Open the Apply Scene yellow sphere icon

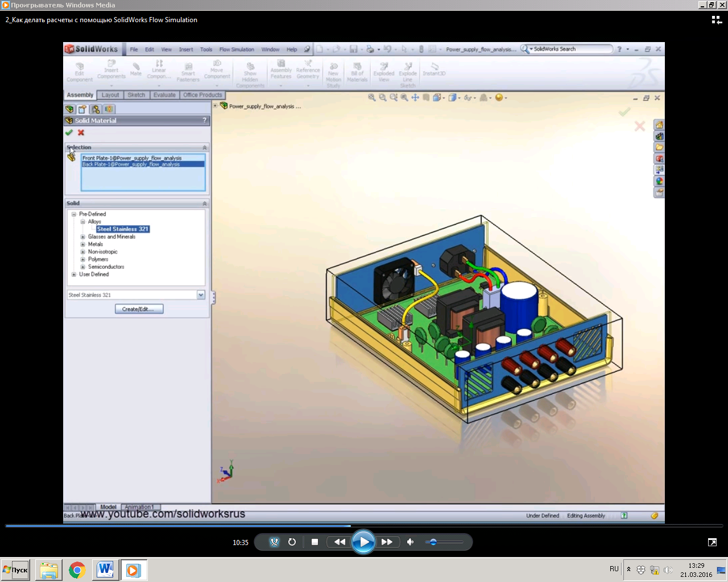point(499,98)
